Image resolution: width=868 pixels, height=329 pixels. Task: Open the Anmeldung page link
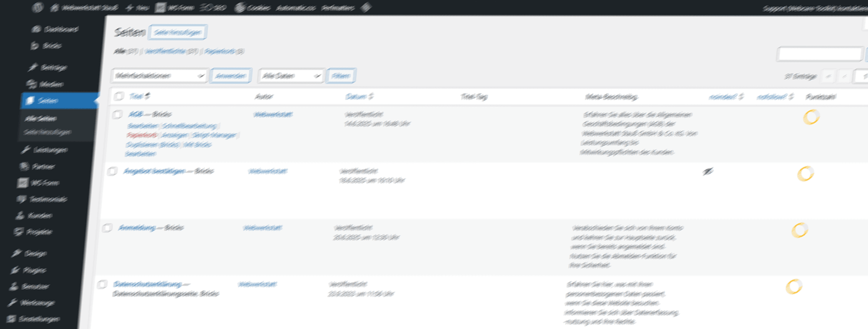(137, 228)
